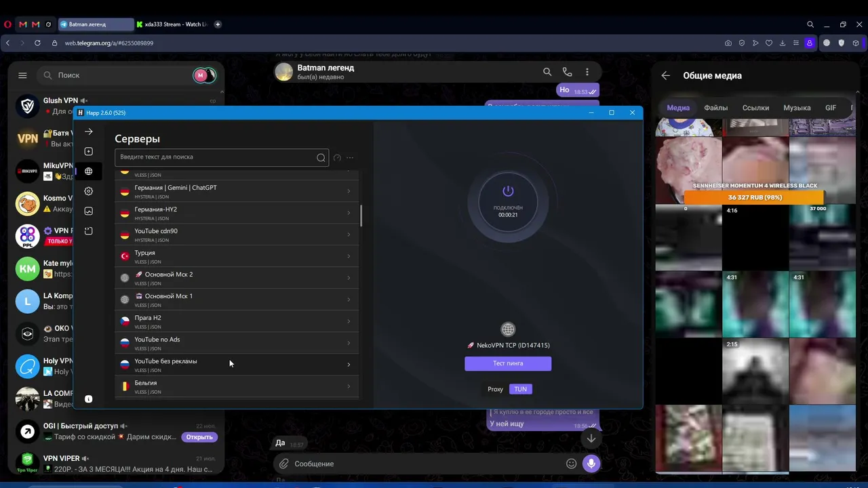Viewport: 868px width, 488px height.
Task: Click the Сообщение message input field
Action: coord(427,464)
